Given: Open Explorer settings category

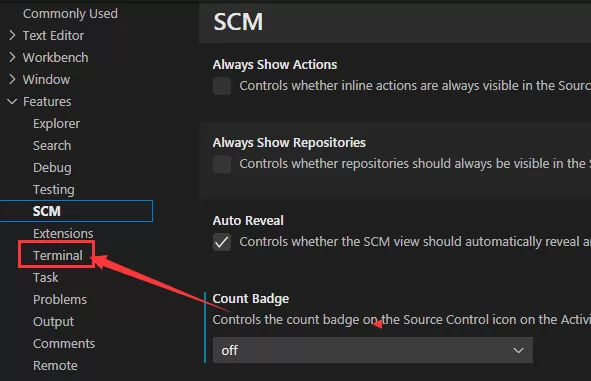Looking at the screenshot, I should (x=56, y=124).
